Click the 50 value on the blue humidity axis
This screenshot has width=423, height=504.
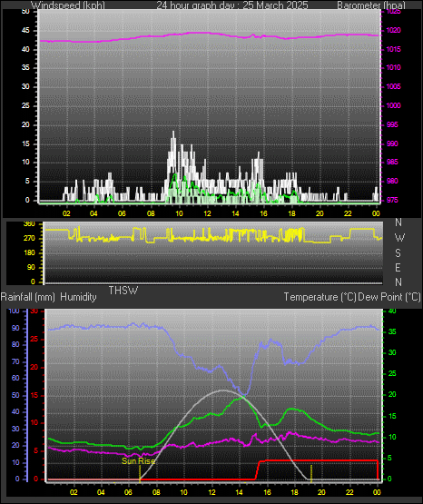coord(15,395)
